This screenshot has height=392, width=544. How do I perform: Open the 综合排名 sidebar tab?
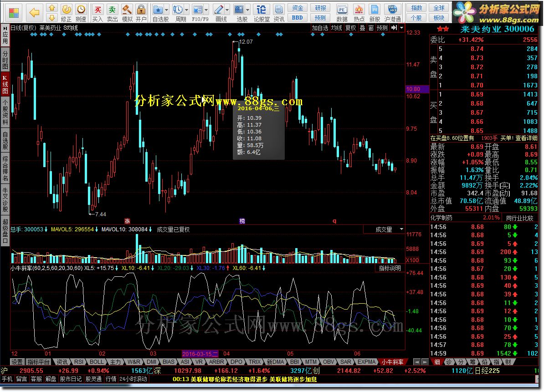(x=5, y=168)
